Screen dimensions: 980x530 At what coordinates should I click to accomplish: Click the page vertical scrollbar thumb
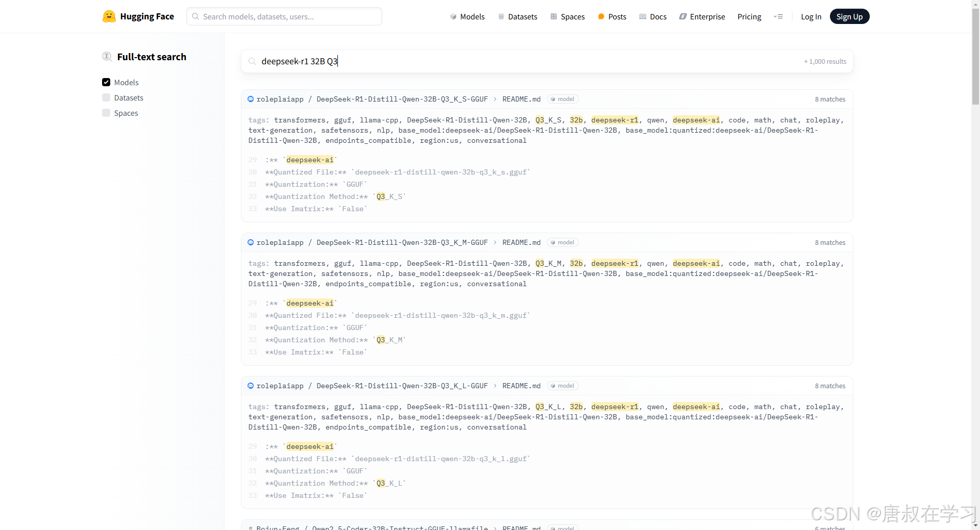975,56
